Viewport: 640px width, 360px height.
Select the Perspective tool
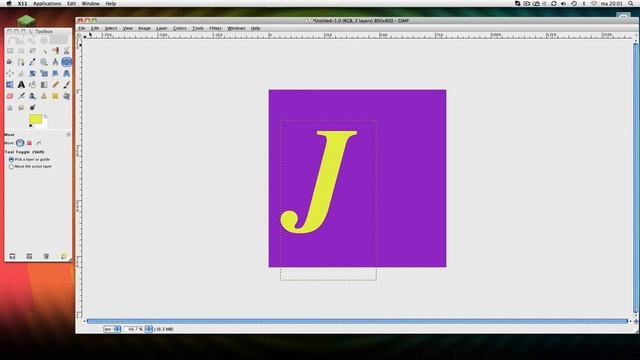[67, 73]
